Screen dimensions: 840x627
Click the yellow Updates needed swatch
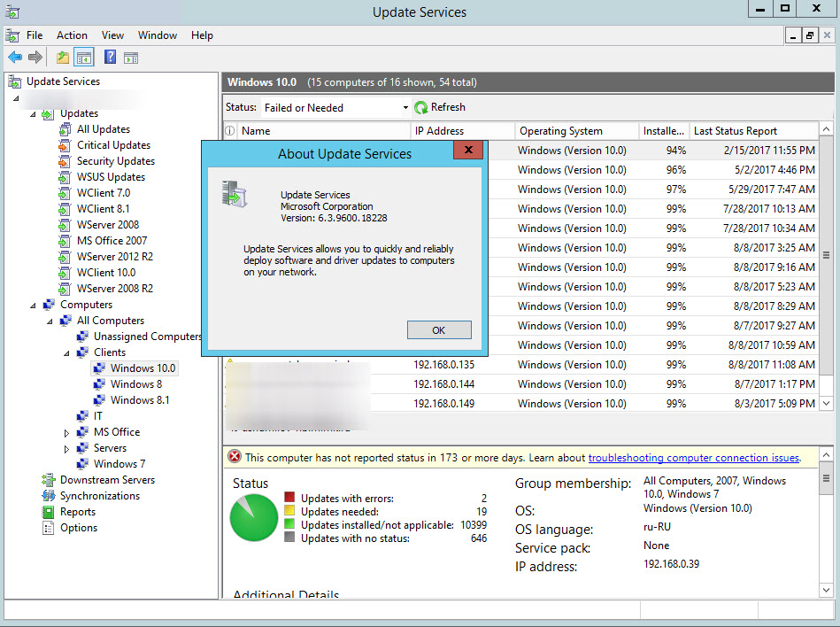pos(289,510)
